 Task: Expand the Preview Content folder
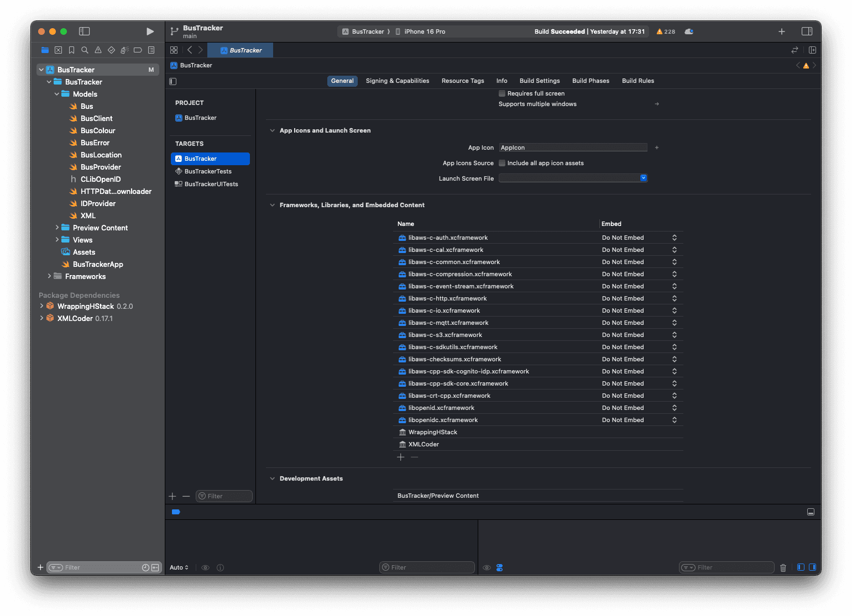point(56,228)
